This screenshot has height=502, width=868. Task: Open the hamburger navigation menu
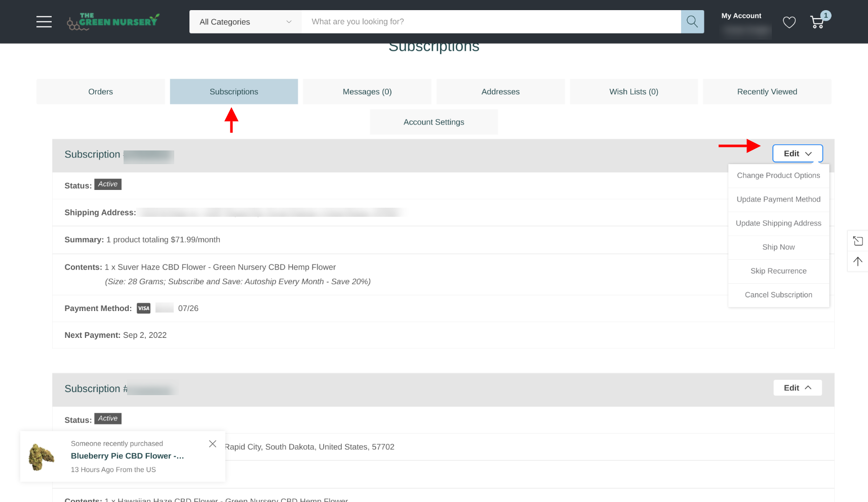click(x=44, y=22)
